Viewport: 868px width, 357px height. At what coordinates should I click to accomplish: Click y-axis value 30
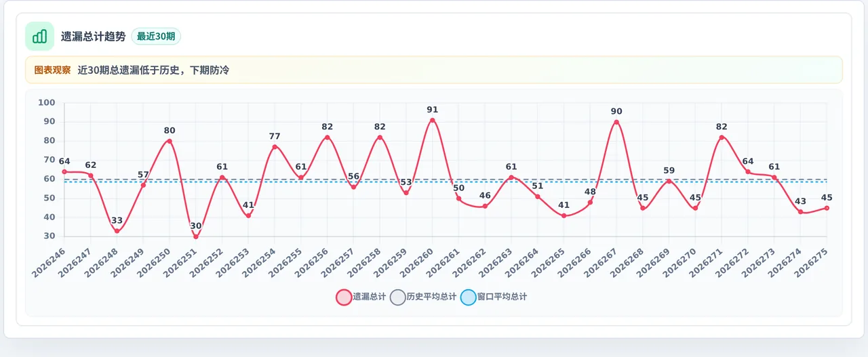50,236
